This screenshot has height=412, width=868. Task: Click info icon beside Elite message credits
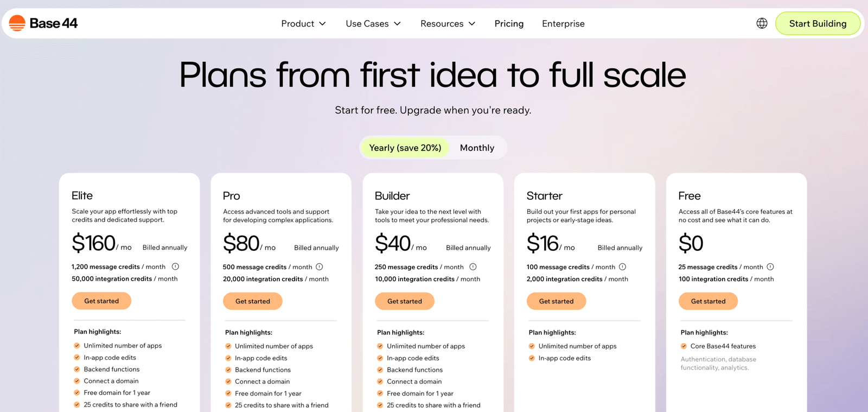tap(175, 267)
